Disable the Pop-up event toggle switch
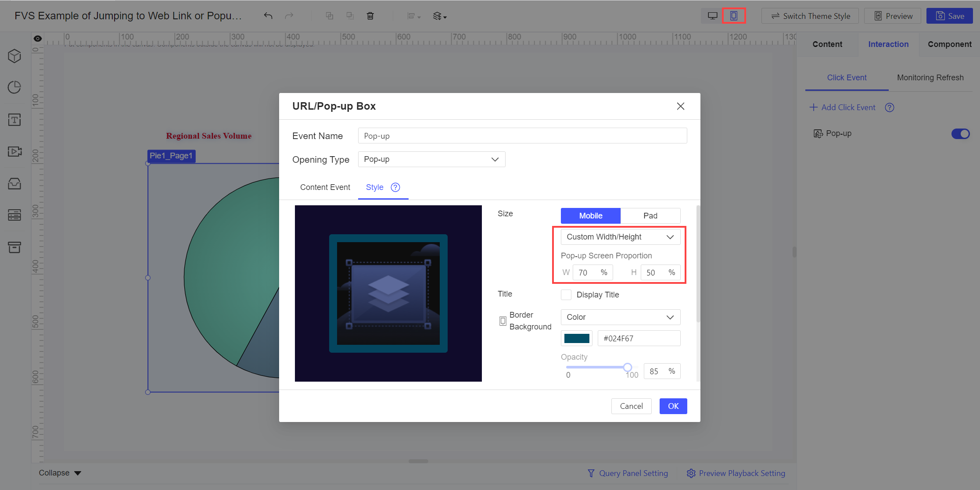 (960, 133)
